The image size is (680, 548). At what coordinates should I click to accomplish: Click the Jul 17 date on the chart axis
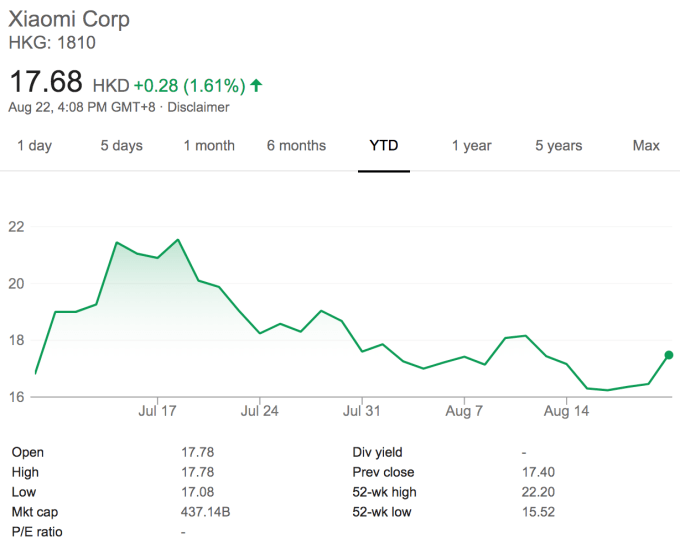tap(157, 410)
